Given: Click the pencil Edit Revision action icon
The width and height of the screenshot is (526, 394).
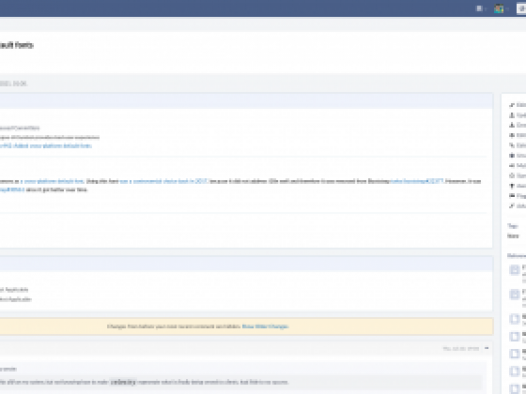Looking at the screenshot, I should 512,105.
